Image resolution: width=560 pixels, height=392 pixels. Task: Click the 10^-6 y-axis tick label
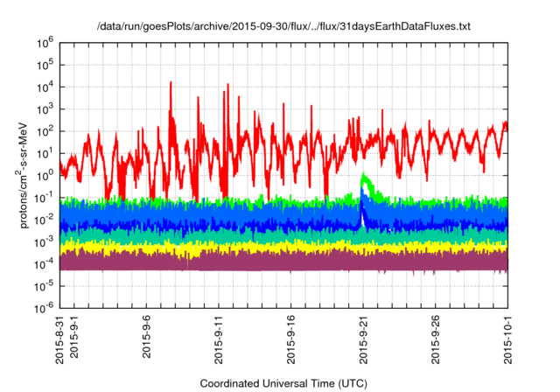[x=45, y=308]
